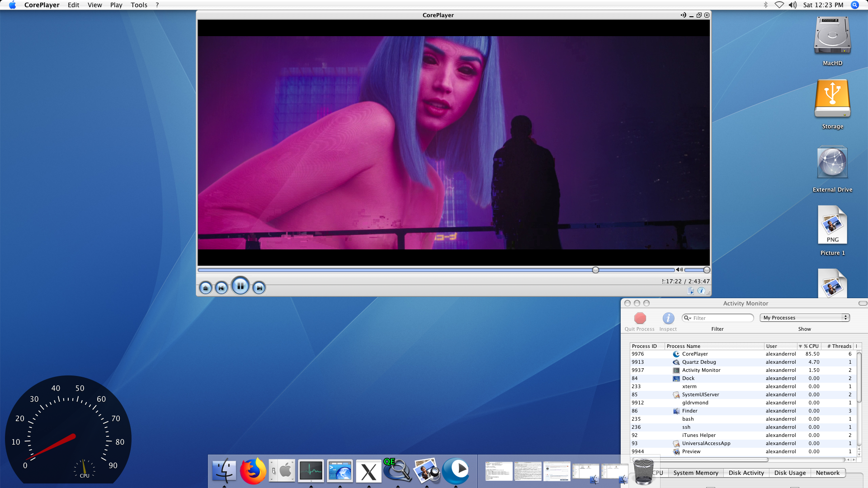Open the Apple menu
This screenshot has width=868, height=488.
(12, 5)
